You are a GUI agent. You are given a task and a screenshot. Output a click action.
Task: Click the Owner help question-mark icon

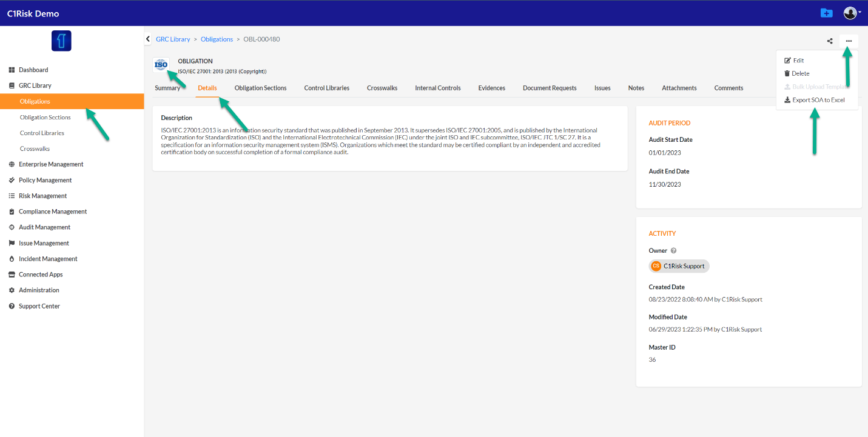[x=673, y=251]
